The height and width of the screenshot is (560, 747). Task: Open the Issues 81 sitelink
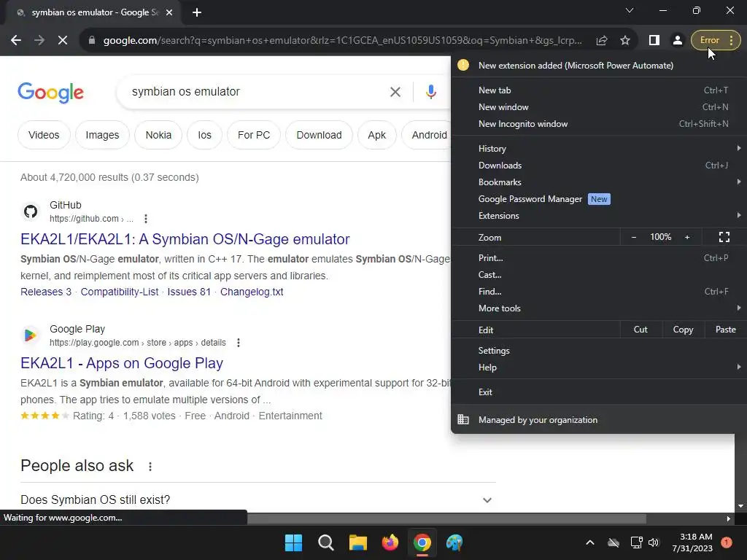point(189,292)
